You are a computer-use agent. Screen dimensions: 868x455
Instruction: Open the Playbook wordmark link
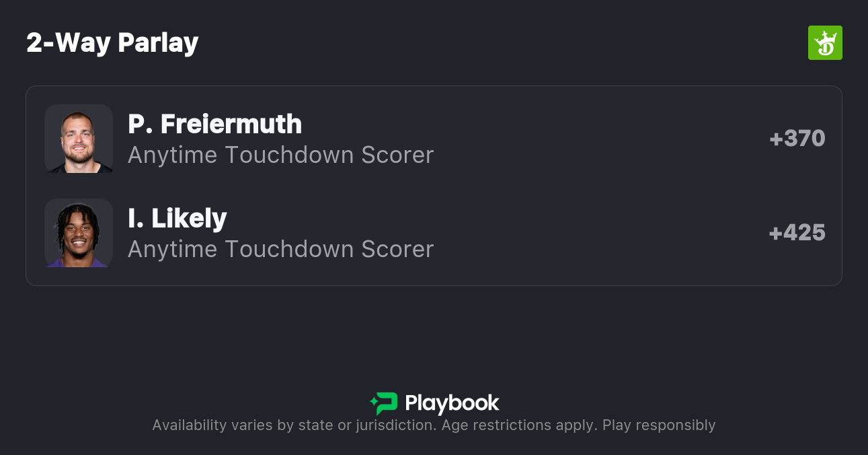(452, 403)
